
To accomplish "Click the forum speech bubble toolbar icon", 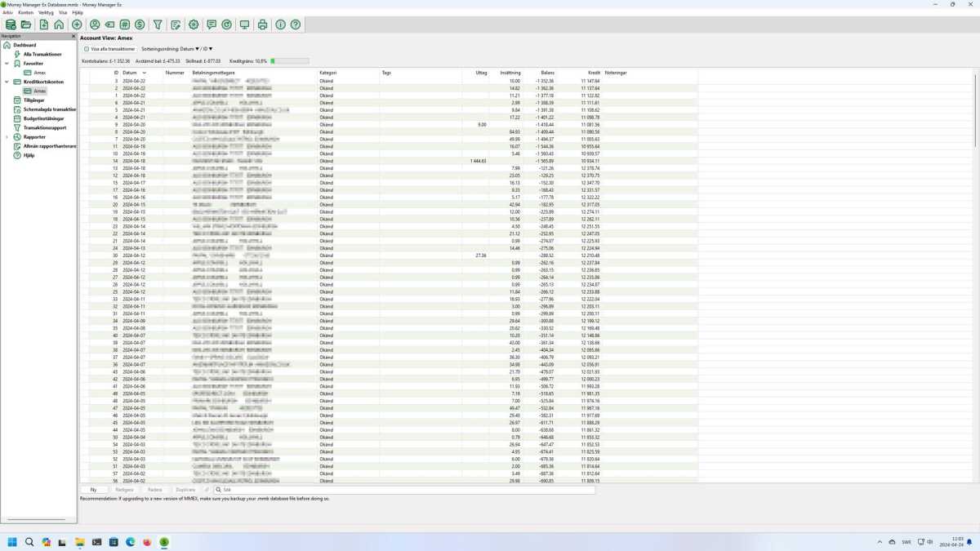I will tap(211, 24).
